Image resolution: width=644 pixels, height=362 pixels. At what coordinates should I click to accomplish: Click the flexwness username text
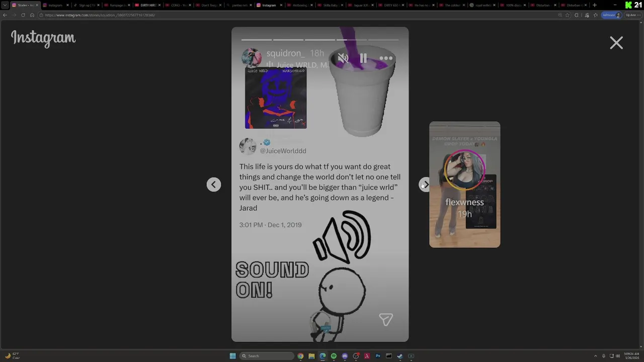(464, 202)
